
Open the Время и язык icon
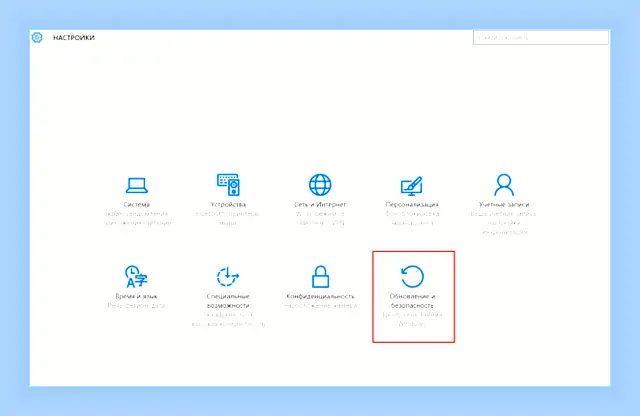(x=136, y=276)
